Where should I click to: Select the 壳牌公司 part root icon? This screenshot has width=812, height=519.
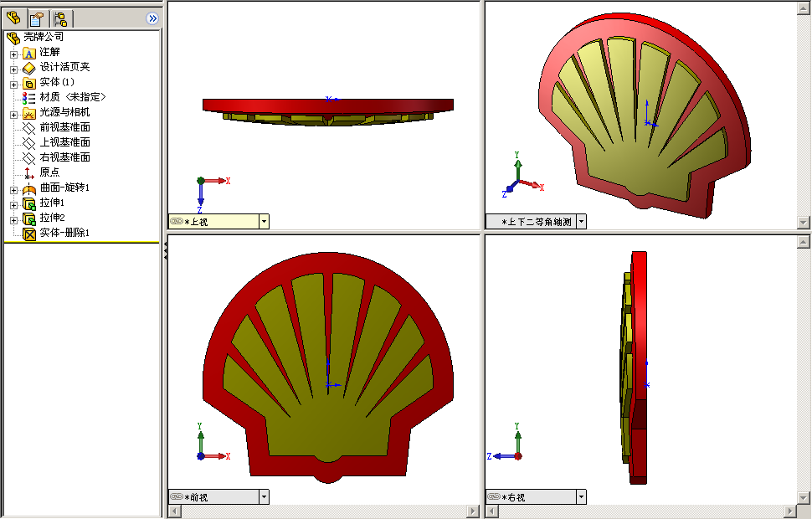pos(13,38)
